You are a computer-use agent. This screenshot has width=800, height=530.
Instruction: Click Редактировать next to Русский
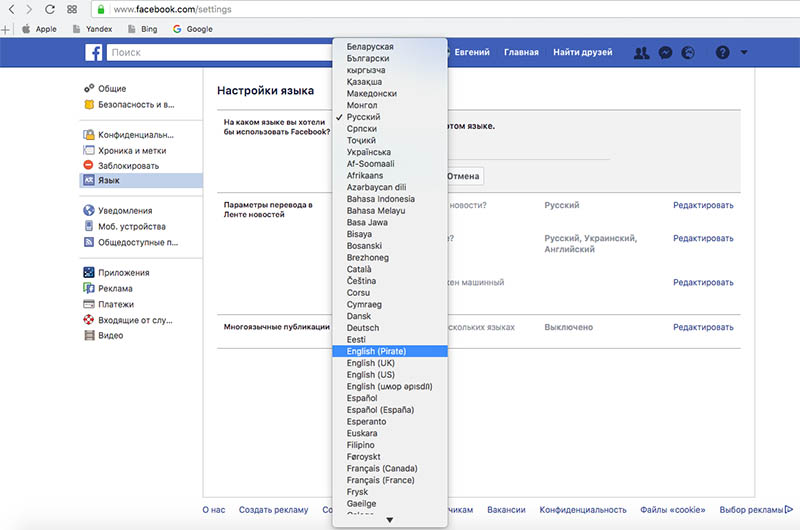703,205
